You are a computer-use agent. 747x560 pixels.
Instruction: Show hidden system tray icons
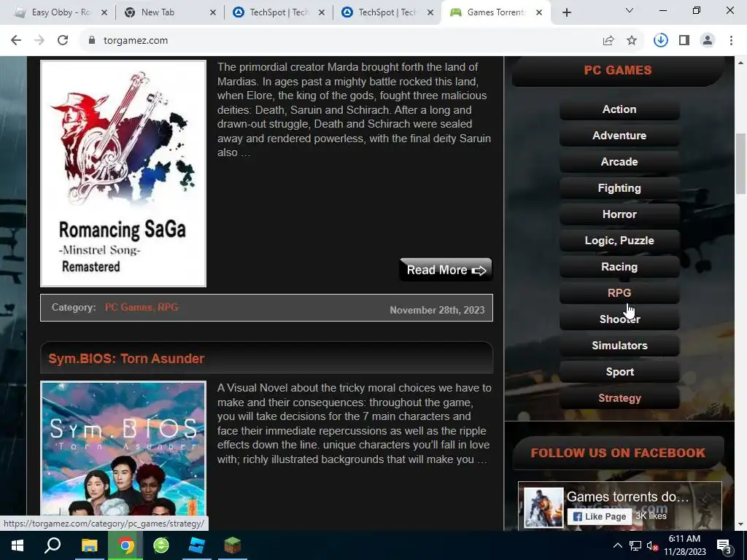pos(617,545)
